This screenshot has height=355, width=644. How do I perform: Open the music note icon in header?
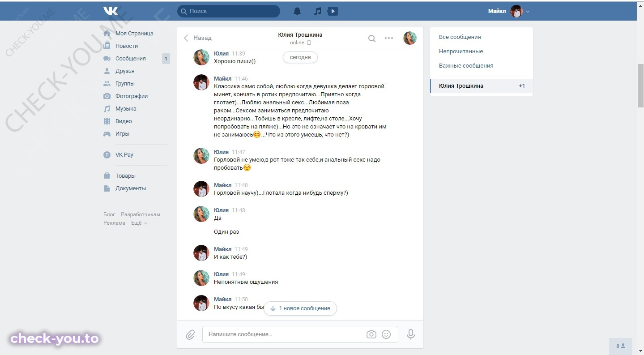(318, 11)
